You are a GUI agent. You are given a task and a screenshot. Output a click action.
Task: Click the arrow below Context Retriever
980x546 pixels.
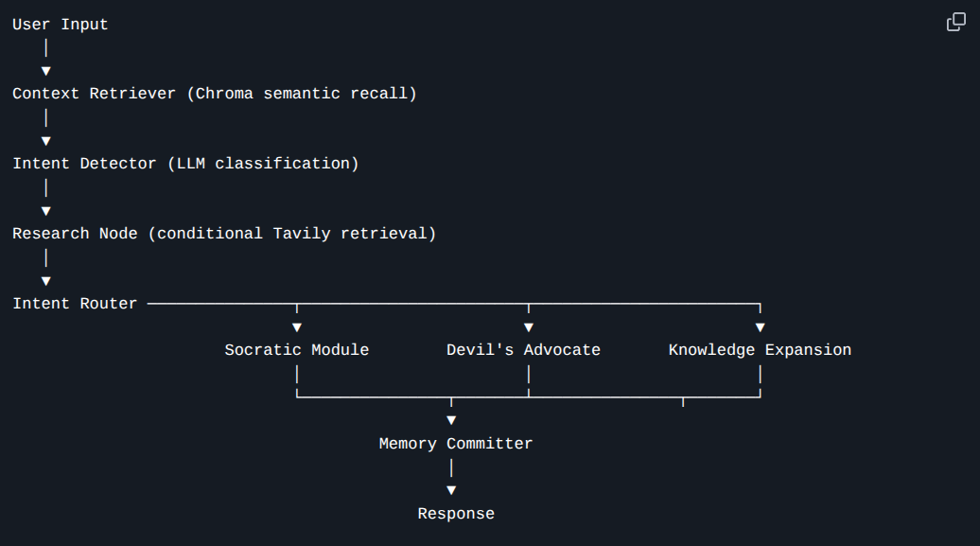[45, 141]
